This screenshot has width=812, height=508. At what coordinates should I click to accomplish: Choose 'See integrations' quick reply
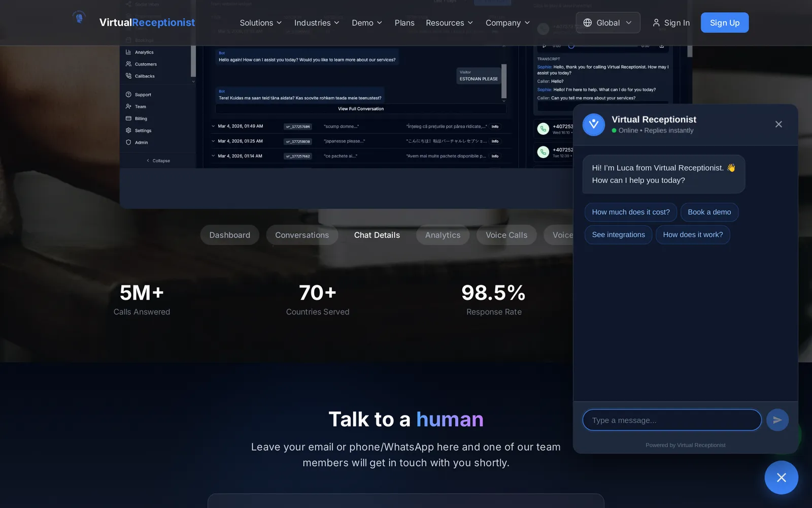pos(618,235)
